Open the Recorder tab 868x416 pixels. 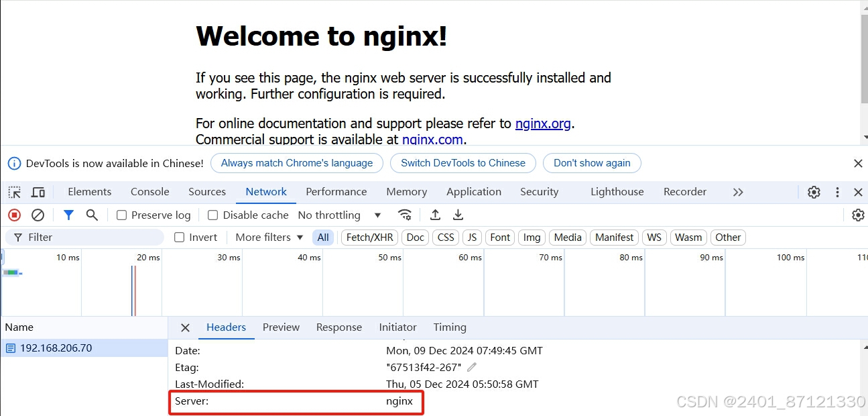[685, 192]
